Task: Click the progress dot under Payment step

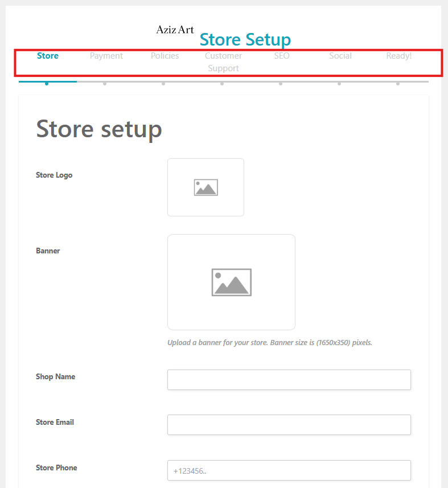Action: point(105,84)
